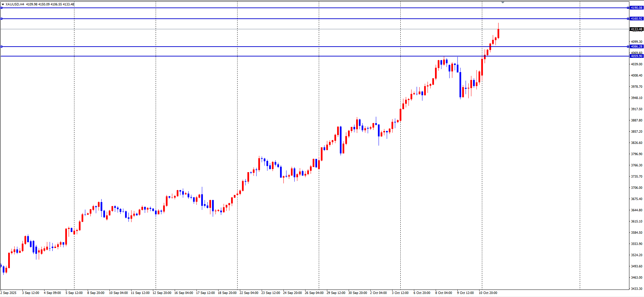The height and width of the screenshot is (297, 644).
Task: Click the 10 Oct 20:00 time label
Action: 488,293
